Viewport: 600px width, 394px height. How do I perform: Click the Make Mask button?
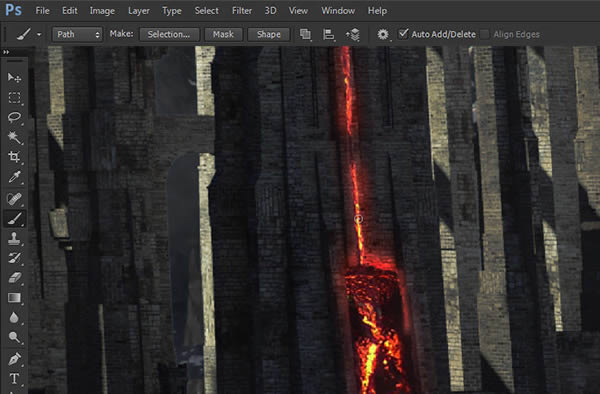(x=223, y=34)
